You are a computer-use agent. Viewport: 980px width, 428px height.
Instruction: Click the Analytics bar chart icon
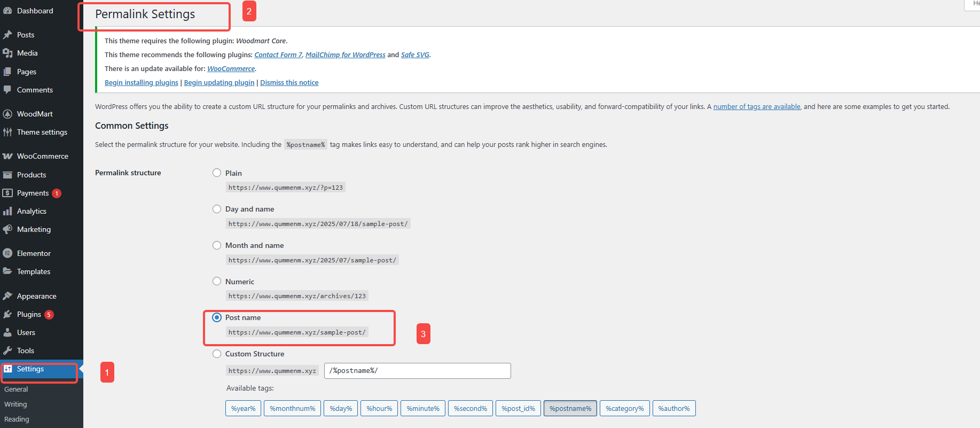click(7, 211)
